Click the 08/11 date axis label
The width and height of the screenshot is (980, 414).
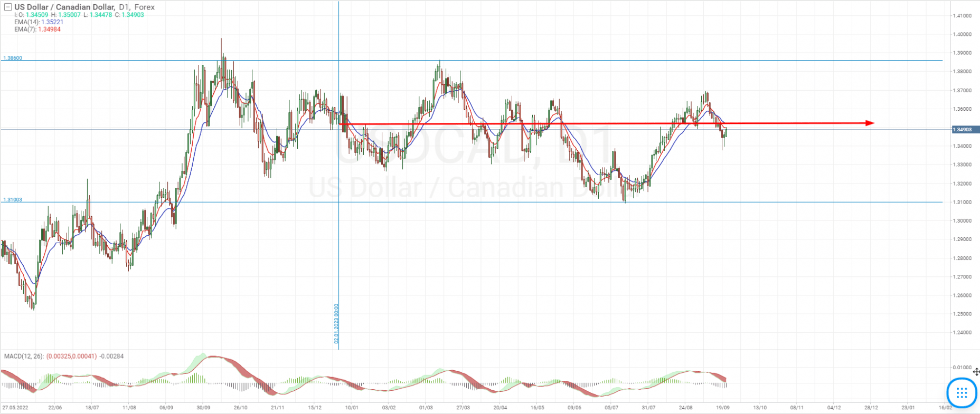pos(797,408)
